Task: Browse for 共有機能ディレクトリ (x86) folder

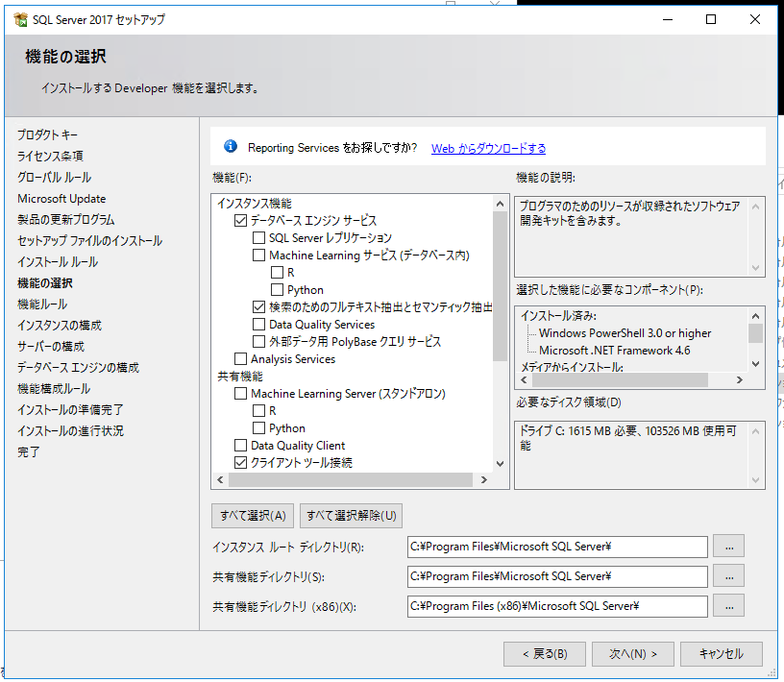Action: 729,606
